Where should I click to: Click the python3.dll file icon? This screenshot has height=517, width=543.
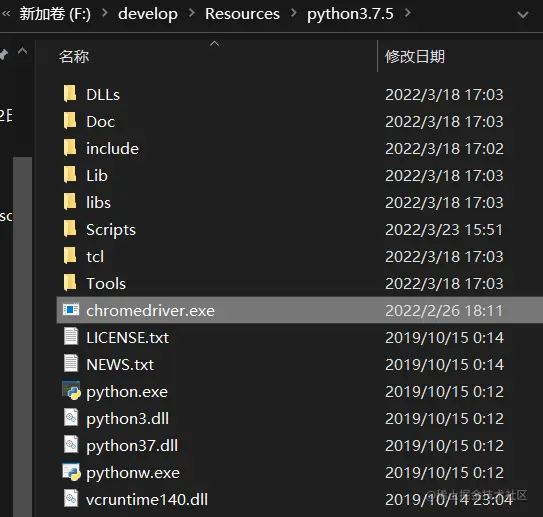click(x=71, y=418)
